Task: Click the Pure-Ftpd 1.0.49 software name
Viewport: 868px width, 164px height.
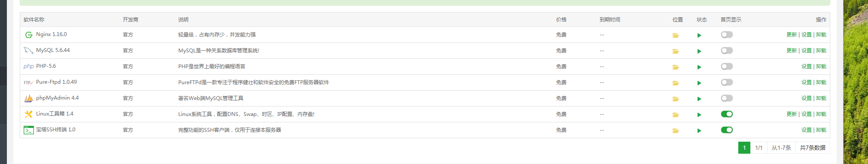Action: [56, 82]
